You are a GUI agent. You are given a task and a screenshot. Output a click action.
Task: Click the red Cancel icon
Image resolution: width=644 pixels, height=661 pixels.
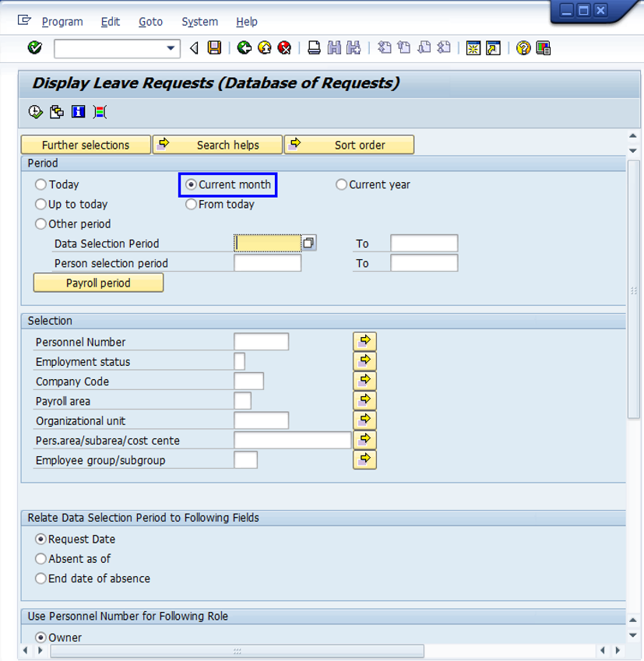(x=285, y=47)
